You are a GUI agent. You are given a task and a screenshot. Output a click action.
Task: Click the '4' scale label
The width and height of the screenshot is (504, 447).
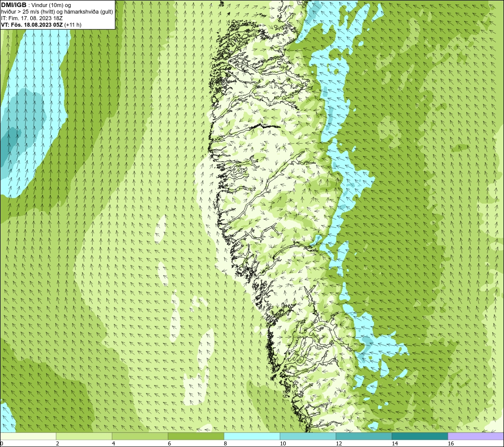pos(113,444)
